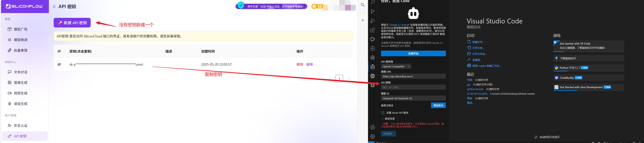The width and height of the screenshot is (644, 143).
Task: Go to 视频生成 in the sidebar
Action: click(25, 93)
